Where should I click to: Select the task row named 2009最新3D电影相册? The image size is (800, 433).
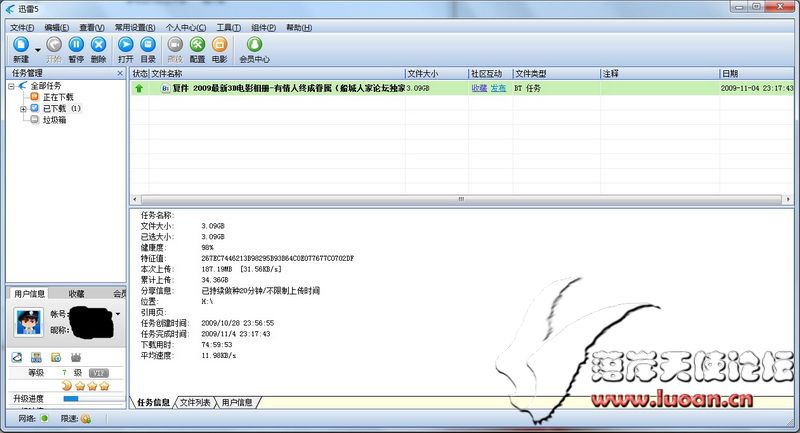pos(462,88)
